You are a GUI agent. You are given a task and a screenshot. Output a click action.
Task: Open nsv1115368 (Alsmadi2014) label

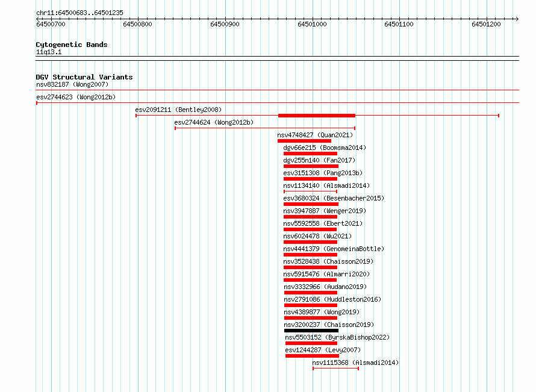tap(355, 362)
